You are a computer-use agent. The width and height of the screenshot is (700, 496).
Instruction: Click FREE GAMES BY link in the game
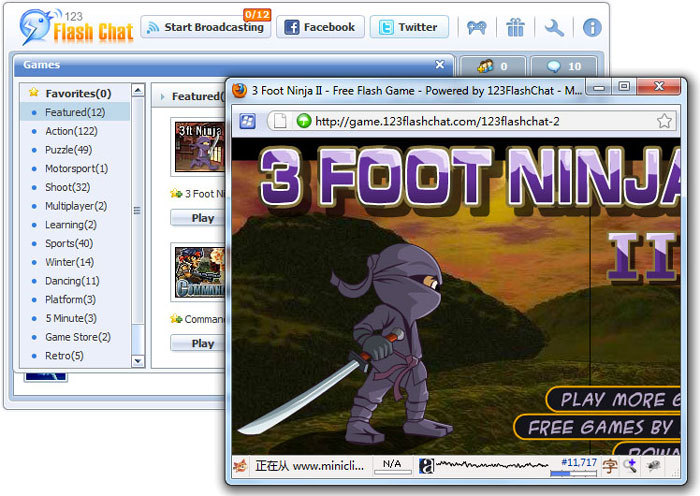(597, 427)
